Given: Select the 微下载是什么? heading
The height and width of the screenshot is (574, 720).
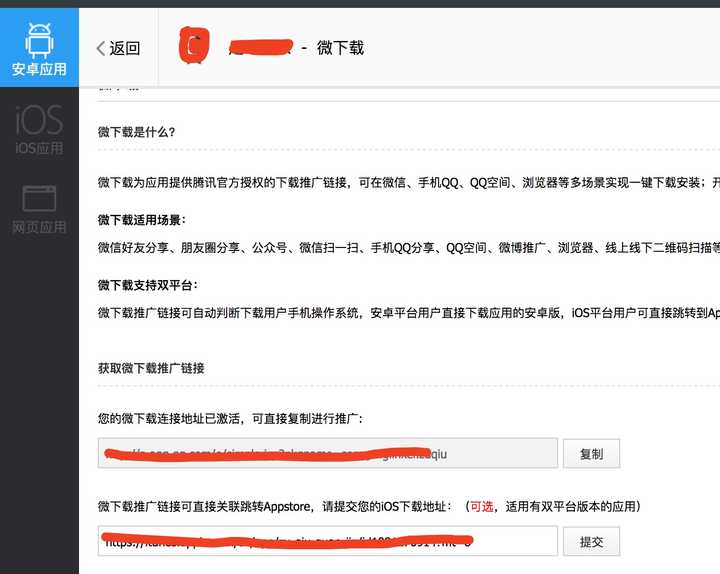Looking at the screenshot, I should tap(136, 132).
